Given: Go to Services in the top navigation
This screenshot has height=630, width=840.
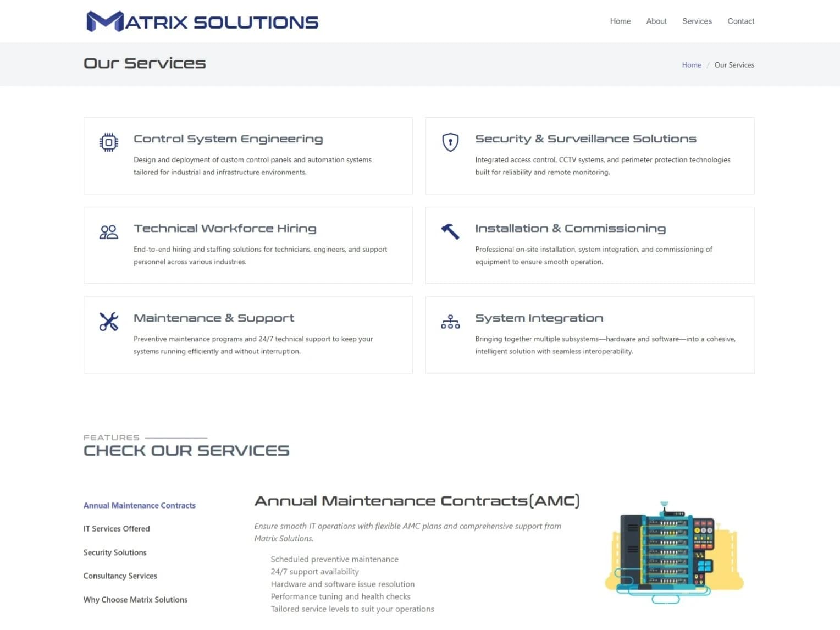Looking at the screenshot, I should (x=697, y=21).
